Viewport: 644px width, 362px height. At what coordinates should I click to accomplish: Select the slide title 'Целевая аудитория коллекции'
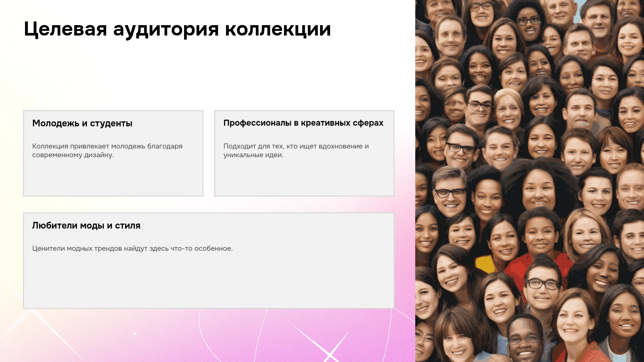pyautogui.click(x=177, y=29)
